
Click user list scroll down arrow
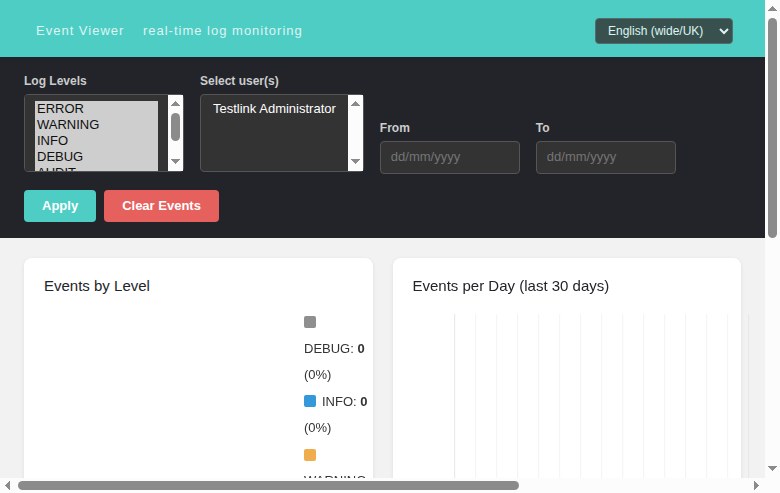[x=355, y=161]
